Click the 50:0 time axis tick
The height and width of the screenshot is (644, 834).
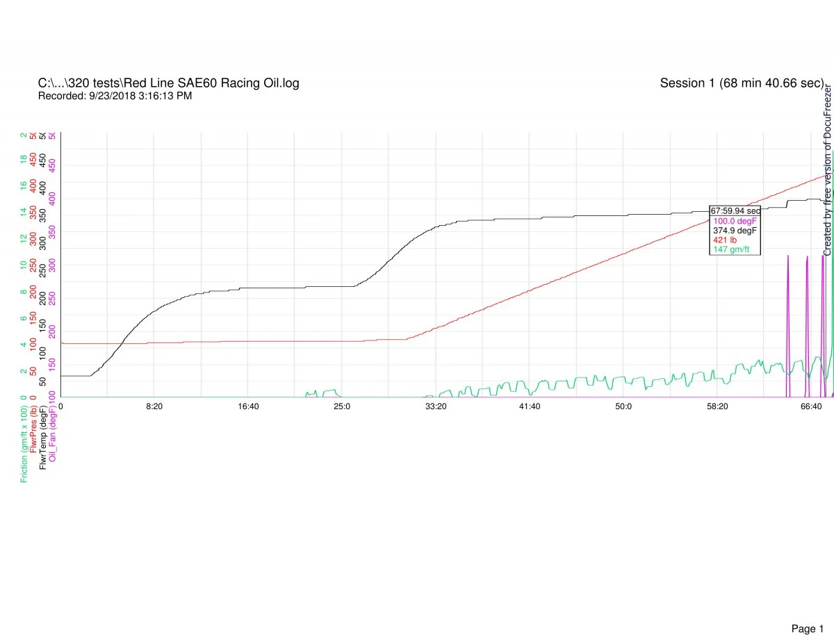tap(623, 406)
